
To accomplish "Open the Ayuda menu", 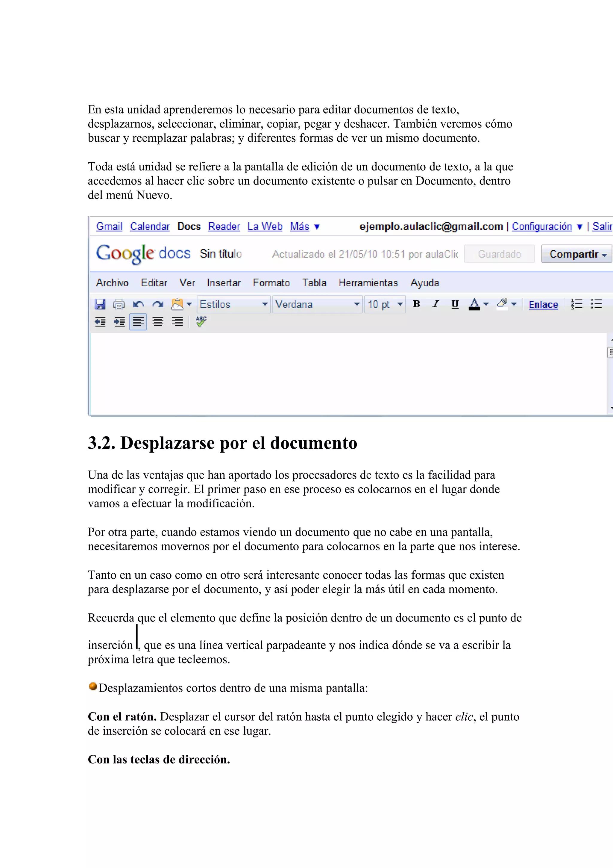I will coord(424,283).
